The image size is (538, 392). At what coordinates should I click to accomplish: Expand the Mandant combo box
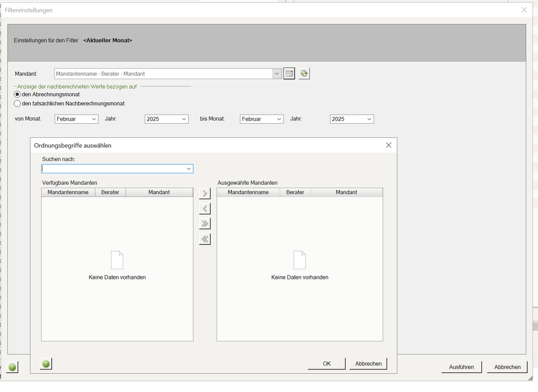tap(277, 73)
